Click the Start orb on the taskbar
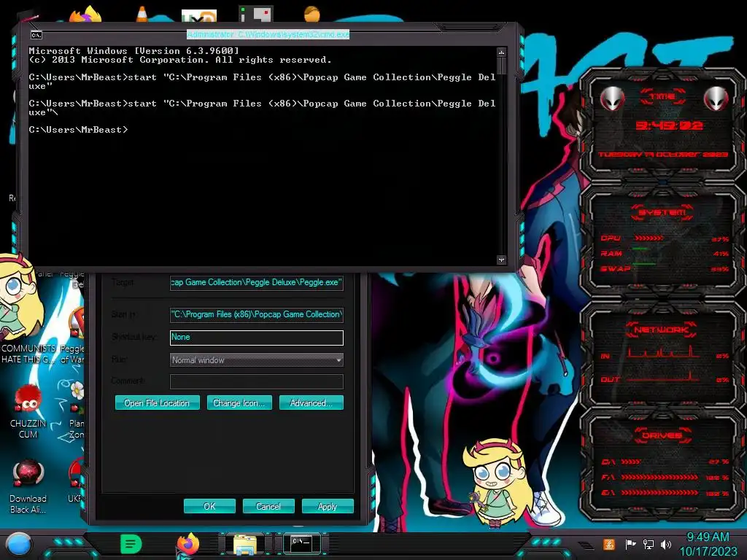 pos(18,544)
